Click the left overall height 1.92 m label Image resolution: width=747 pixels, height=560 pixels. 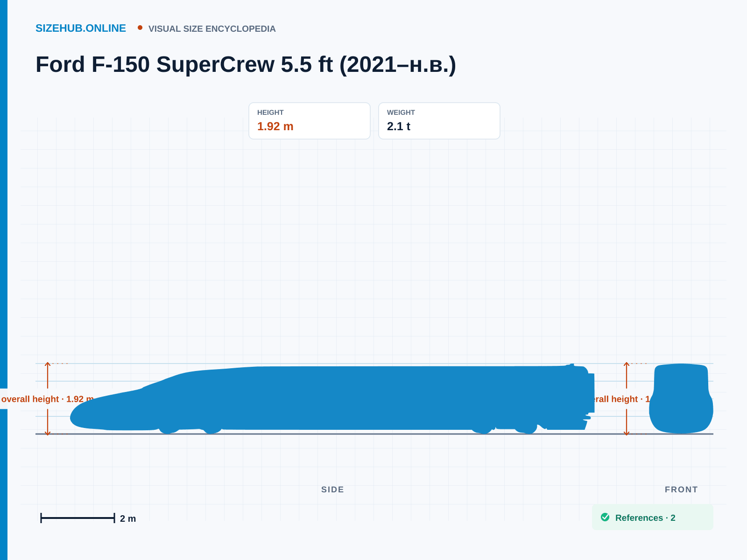(47, 399)
